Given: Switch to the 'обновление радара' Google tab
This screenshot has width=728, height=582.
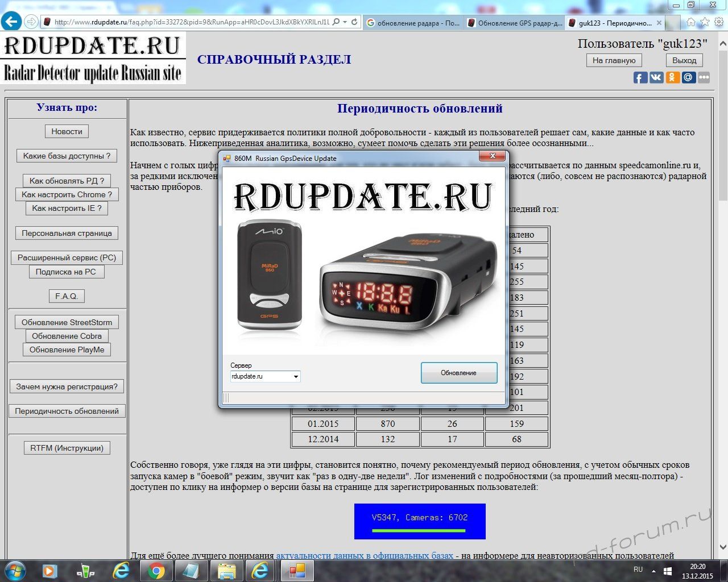Looking at the screenshot, I should [413, 23].
